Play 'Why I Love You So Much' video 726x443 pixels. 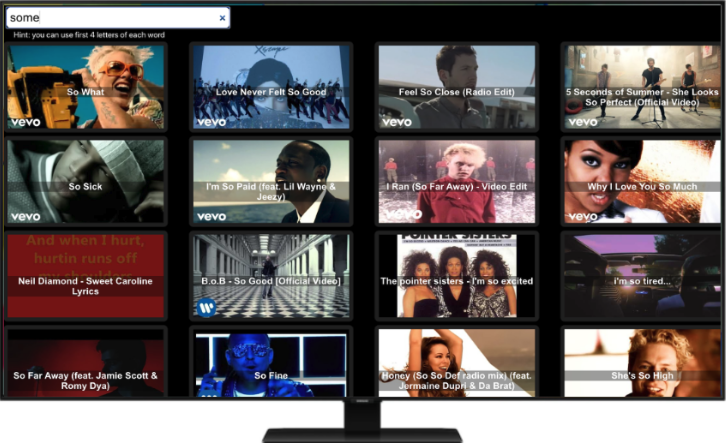pyautogui.click(x=643, y=181)
